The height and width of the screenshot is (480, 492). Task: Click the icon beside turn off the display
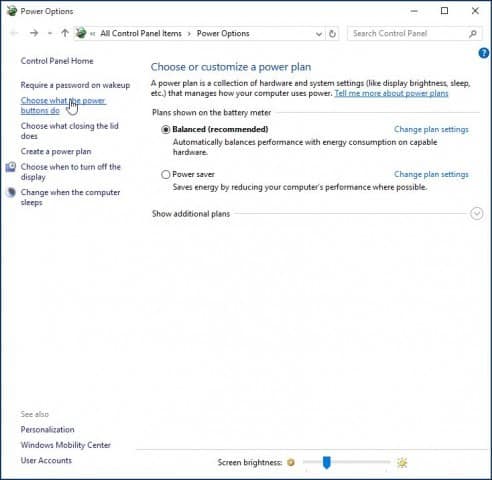tap(11, 167)
